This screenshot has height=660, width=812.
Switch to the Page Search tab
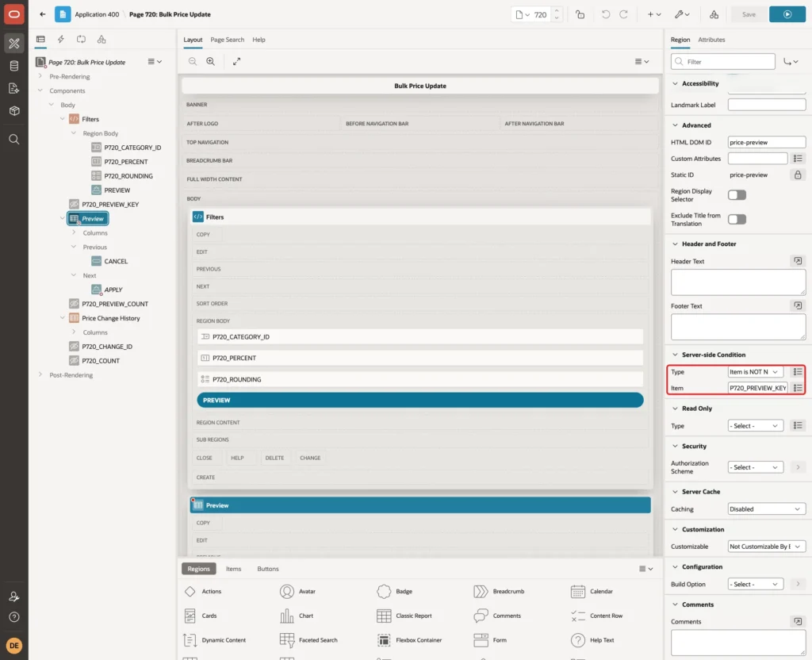tap(227, 40)
